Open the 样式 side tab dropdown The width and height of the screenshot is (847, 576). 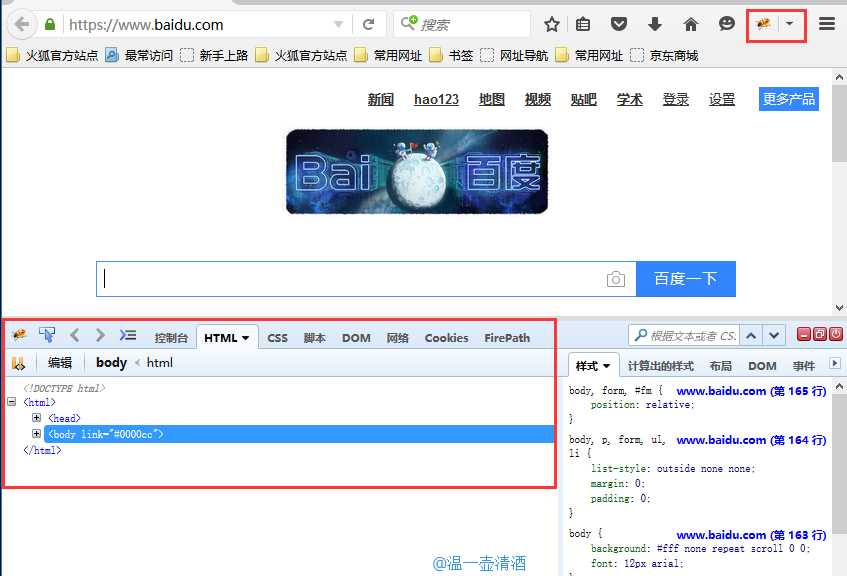click(607, 366)
